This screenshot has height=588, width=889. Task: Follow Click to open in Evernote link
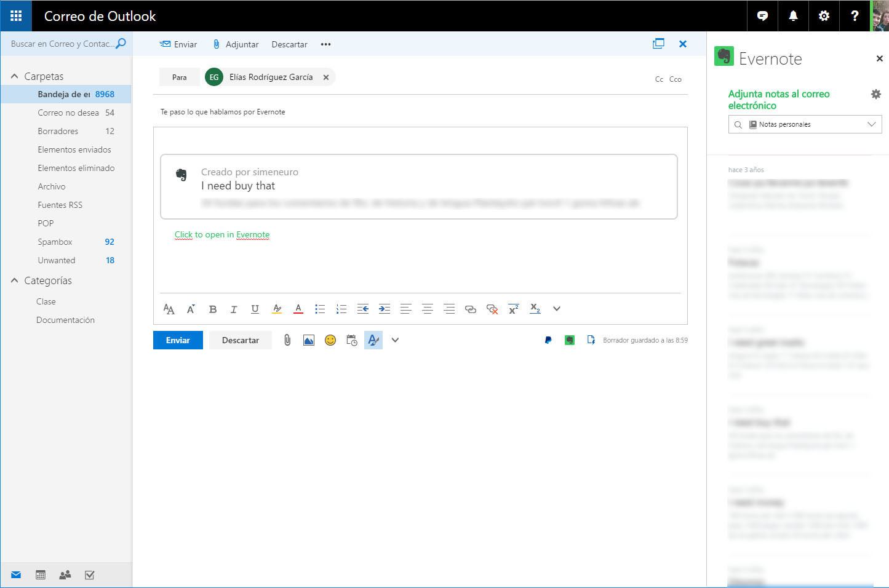point(222,235)
